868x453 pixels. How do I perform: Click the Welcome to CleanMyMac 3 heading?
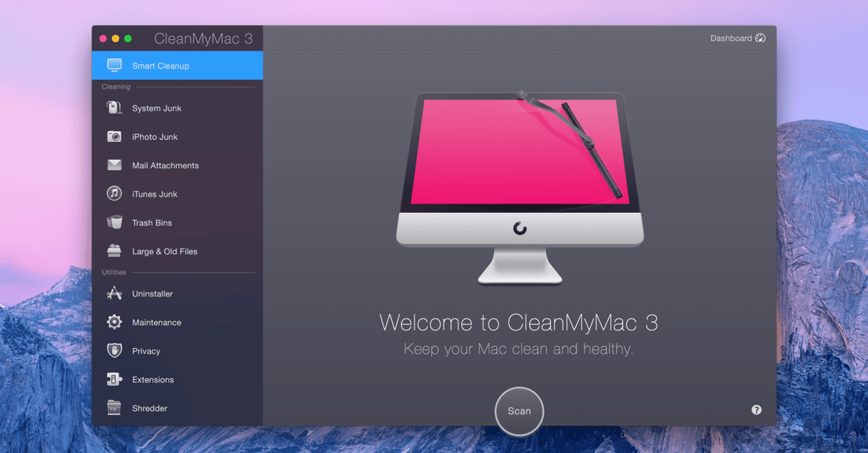tap(519, 322)
